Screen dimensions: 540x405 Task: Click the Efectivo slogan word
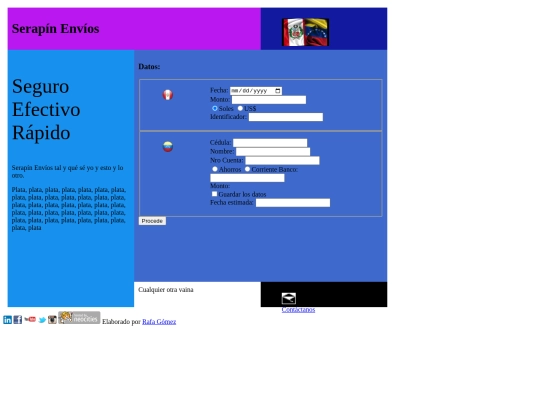[x=46, y=110]
